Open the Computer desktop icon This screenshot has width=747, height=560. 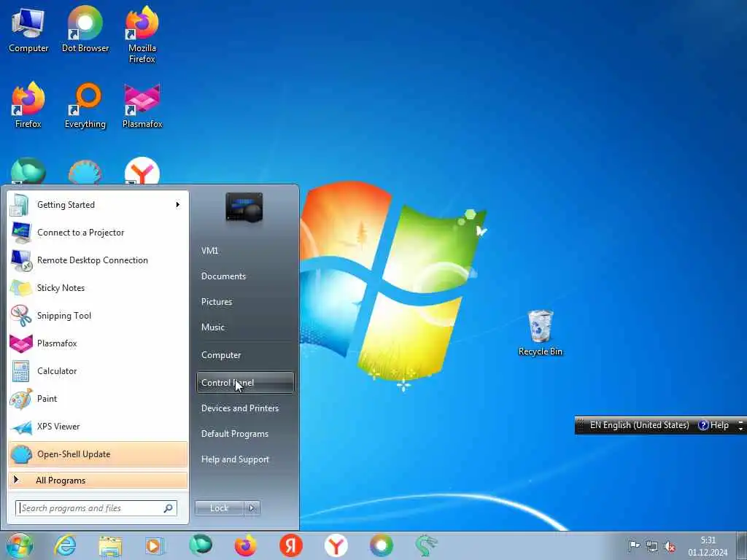[28, 30]
